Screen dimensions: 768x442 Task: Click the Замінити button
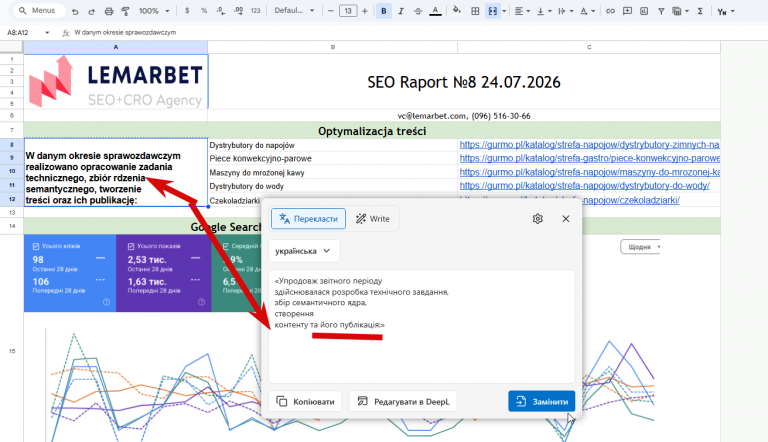pyautogui.click(x=541, y=401)
